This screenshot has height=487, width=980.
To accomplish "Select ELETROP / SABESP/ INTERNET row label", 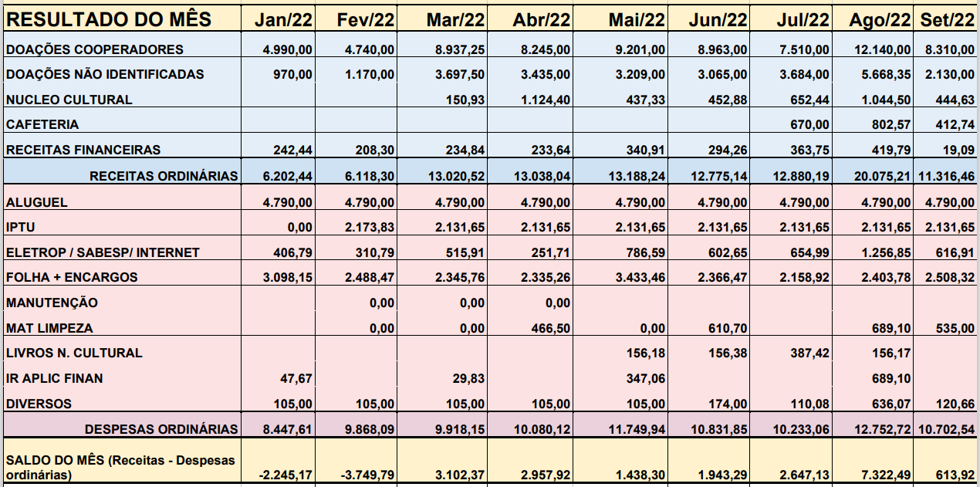I will coord(103,252).
